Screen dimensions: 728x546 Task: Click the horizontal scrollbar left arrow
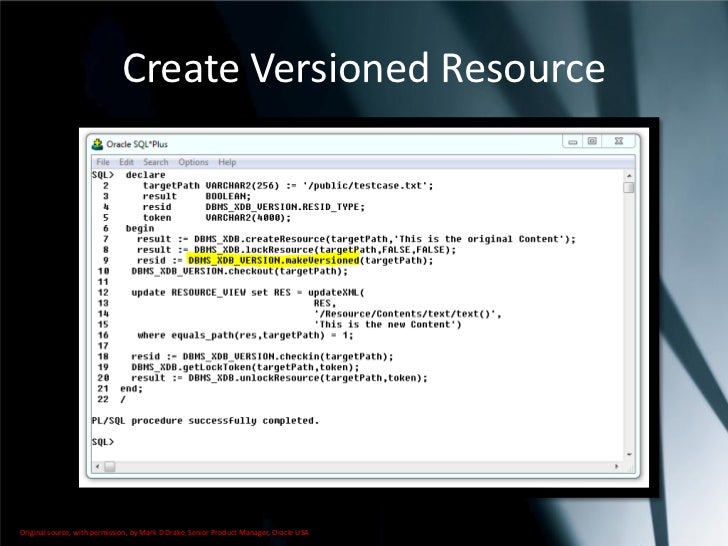97,466
